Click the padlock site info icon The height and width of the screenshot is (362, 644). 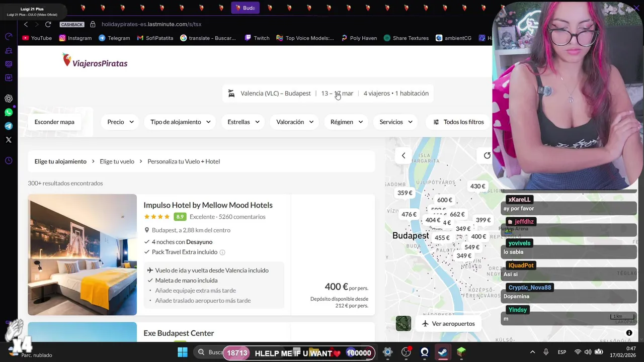point(93,24)
